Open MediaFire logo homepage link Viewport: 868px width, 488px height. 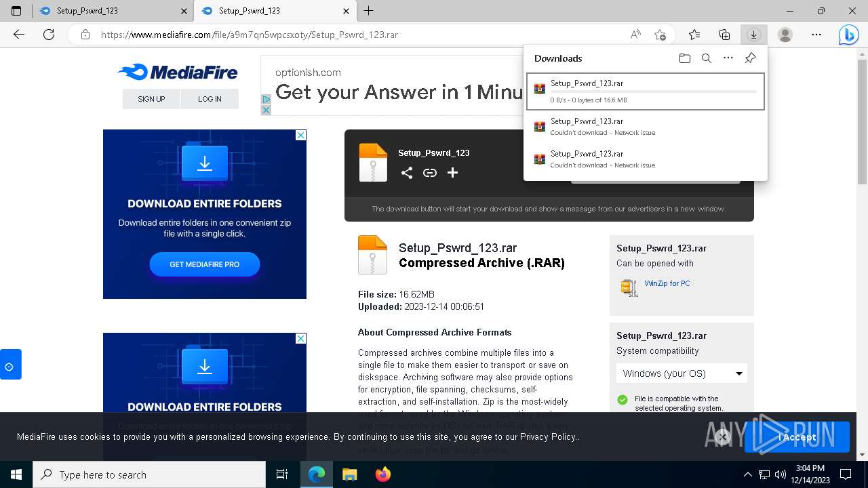click(x=177, y=72)
